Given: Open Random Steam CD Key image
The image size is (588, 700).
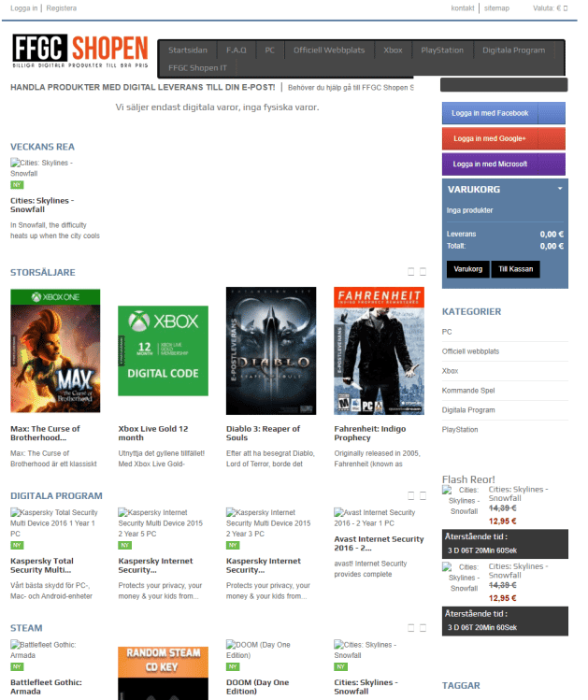Looking at the screenshot, I should [x=163, y=673].
